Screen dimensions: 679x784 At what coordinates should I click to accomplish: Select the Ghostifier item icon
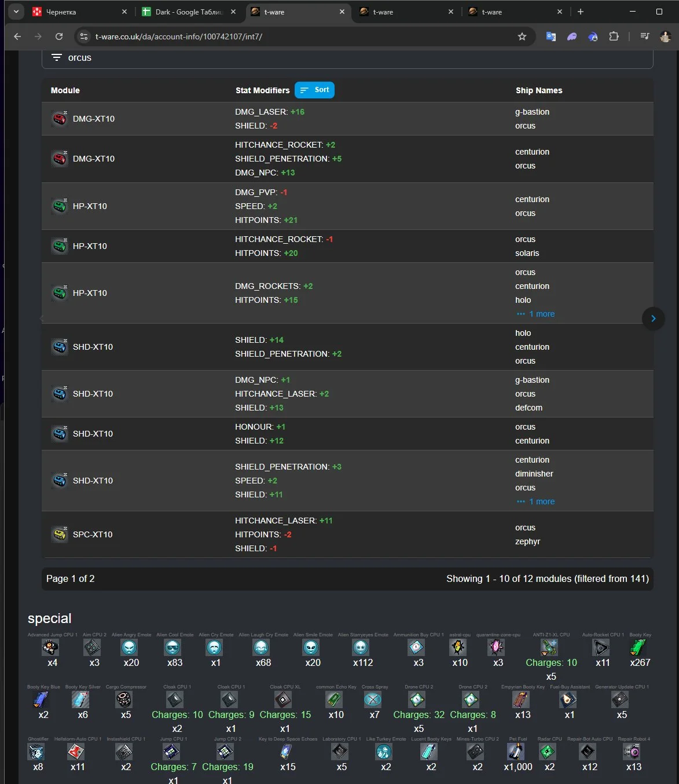pyautogui.click(x=36, y=752)
